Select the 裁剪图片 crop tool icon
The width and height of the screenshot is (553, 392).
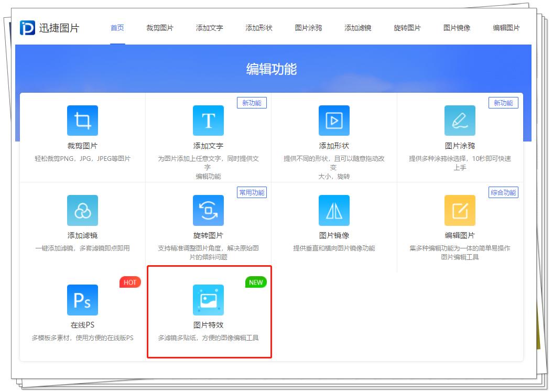[82, 120]
